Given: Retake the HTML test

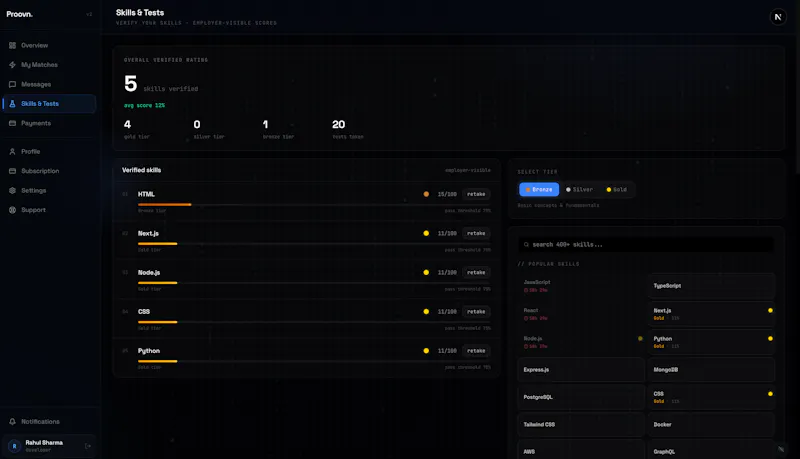Looking at the screenshot, I should tap(476, 194).
